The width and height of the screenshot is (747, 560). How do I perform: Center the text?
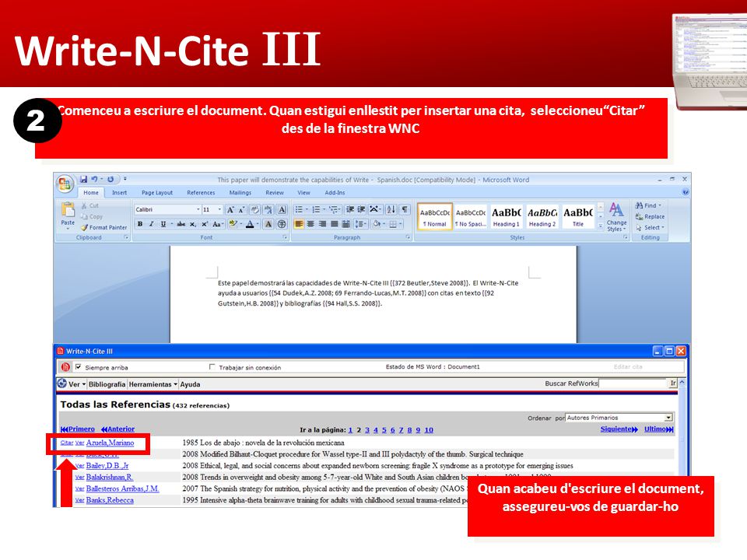tap(310, 224)
